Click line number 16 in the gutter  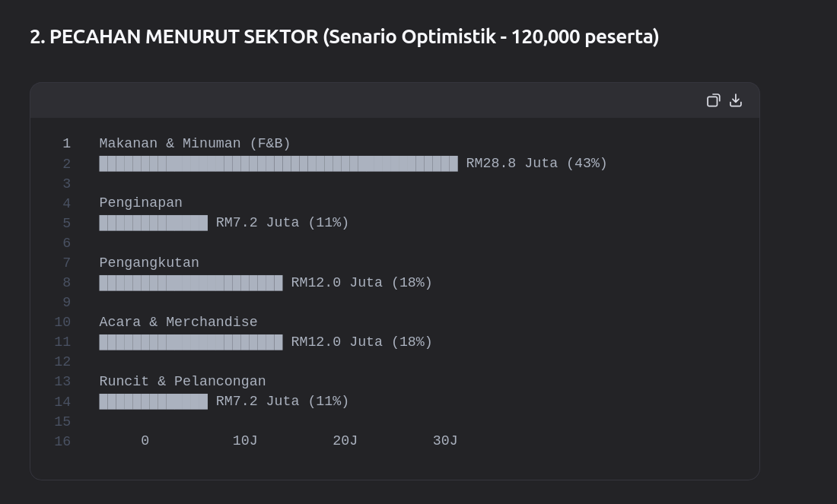point(62,441)
